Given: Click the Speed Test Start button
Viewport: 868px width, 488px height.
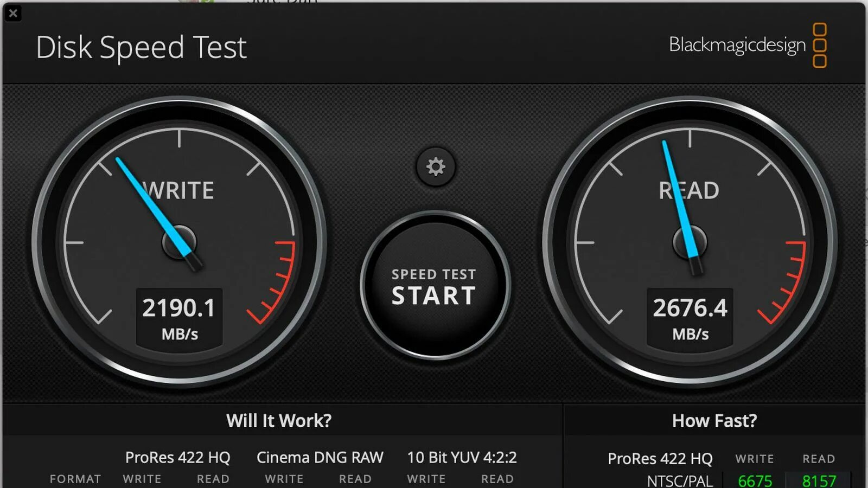Looking at the screenshot, I should click(x=435, y=286).
